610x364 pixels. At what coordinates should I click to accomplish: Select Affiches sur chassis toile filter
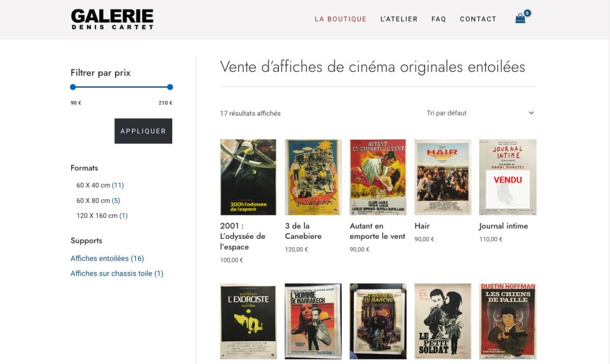coord(117,273)
